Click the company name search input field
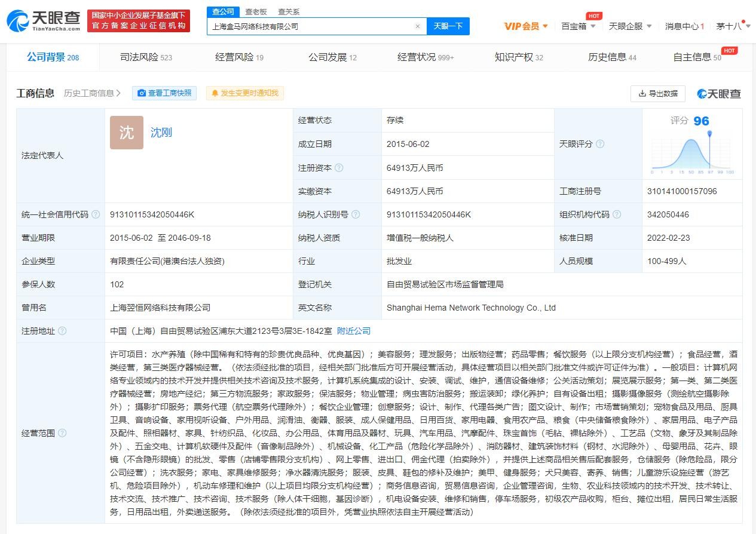Image resolution: width=756 pixels, height=534 pixels. coord(311,26)
